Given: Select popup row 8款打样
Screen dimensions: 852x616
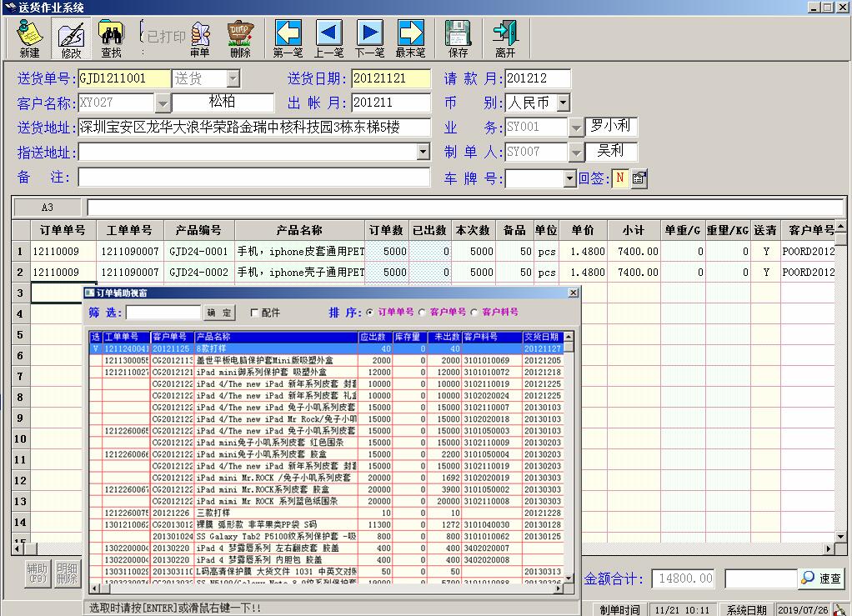Looking at the screenshot, I should point(326,348).
